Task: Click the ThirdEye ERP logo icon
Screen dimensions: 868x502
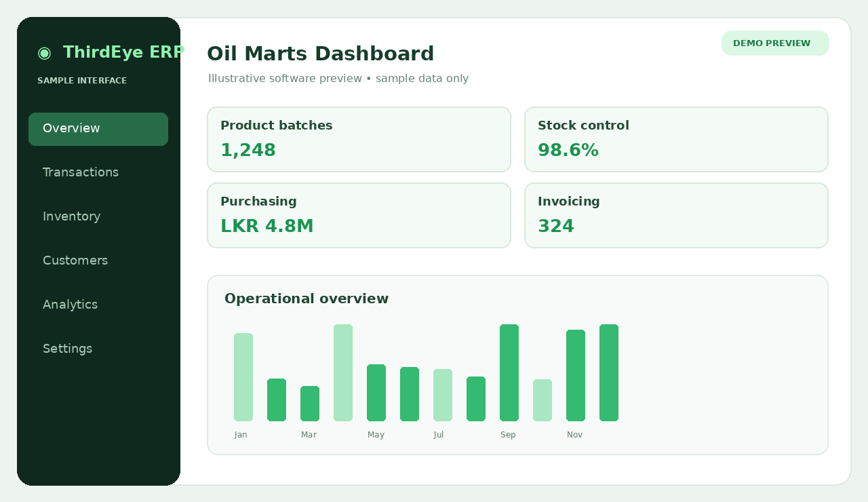Action: (x=44, y=53)
